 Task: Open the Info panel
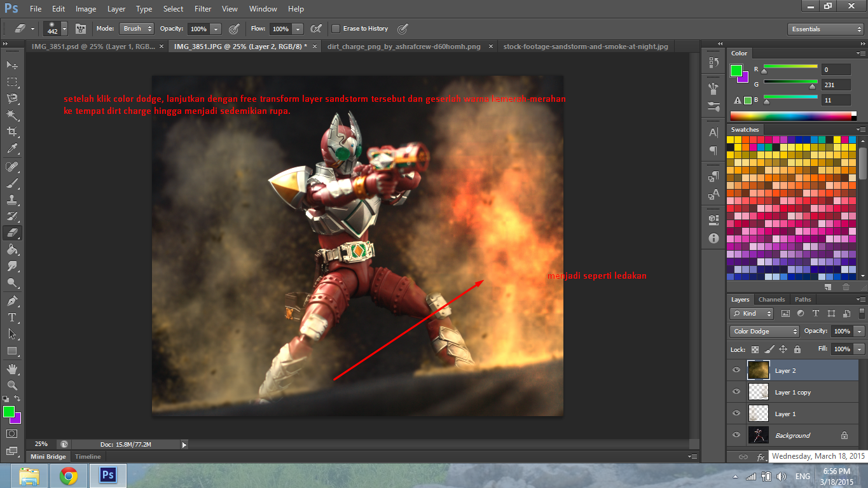pyautogui.click(x=713, y=239)
